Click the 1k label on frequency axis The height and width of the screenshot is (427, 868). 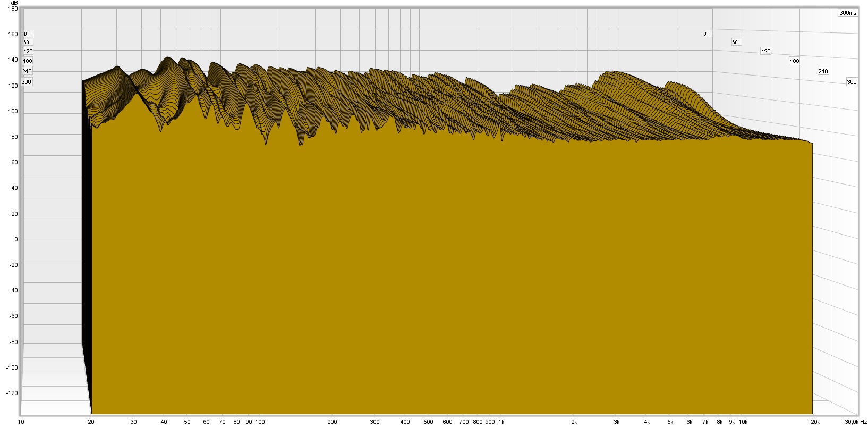click(x=501, y=422)
